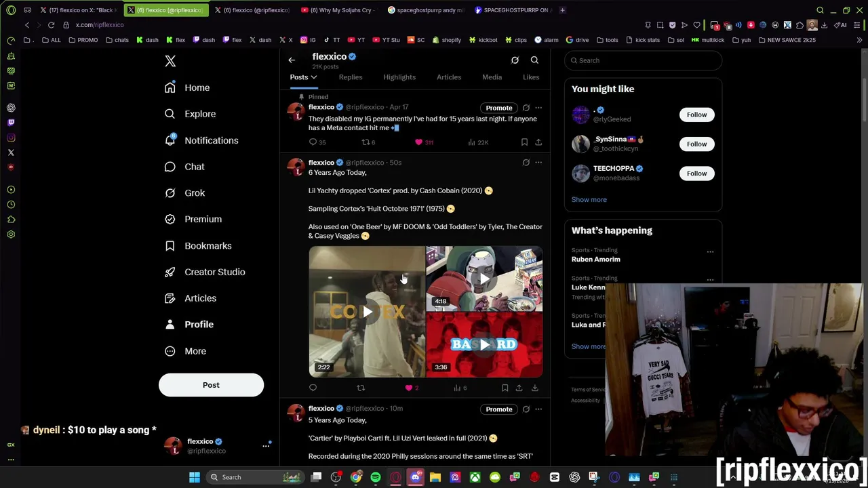
Task: Switch to the Replies tab
Action: tap(351, 77)
